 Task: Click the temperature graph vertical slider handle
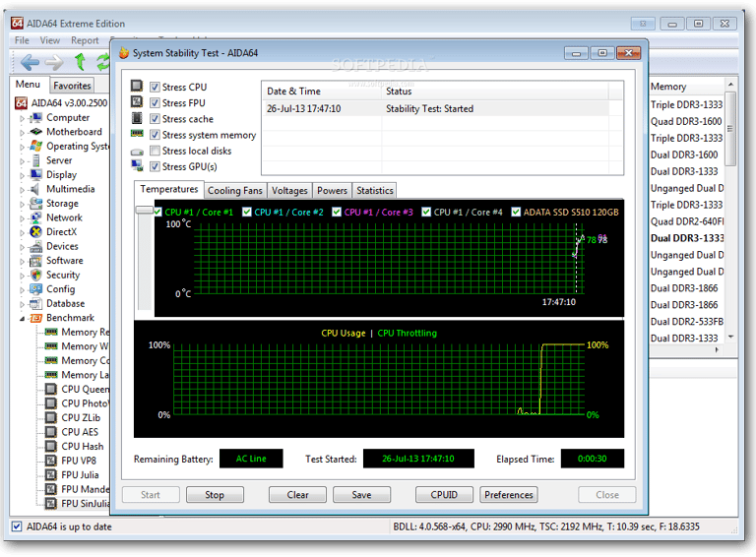[x=144, y=210]
